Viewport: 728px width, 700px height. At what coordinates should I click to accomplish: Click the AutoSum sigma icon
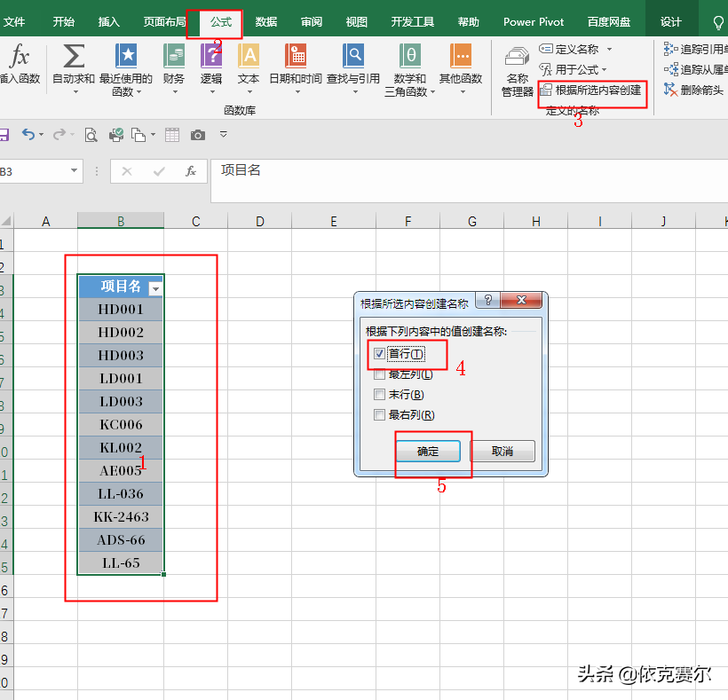click(x=74, y=56)
